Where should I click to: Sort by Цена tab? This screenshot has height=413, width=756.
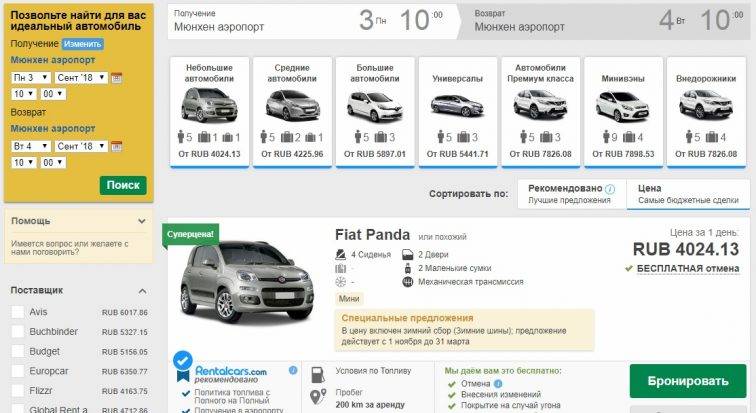688,194
